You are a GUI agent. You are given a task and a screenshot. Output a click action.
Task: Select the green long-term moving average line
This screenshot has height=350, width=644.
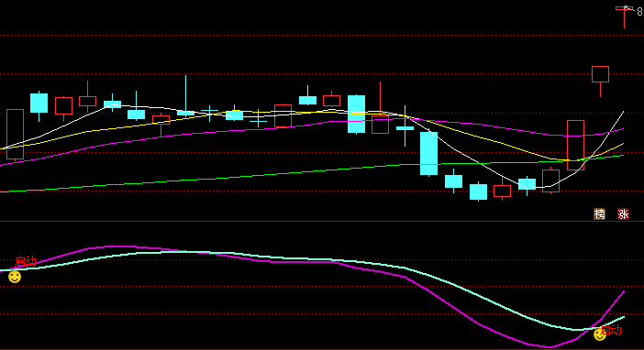pyautogui.click(x=247, y=176)
